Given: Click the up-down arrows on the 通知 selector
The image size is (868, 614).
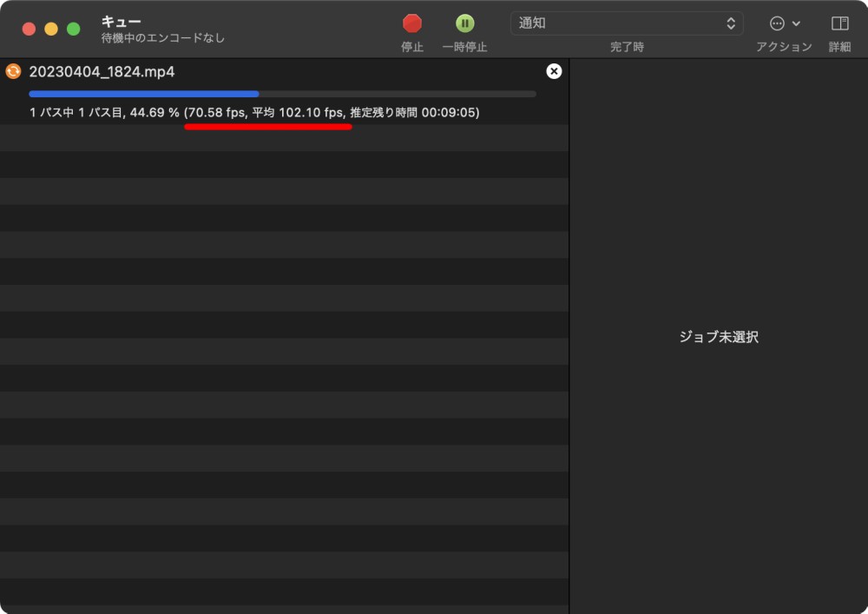Looking at the screenshot, I should [731, 23].
